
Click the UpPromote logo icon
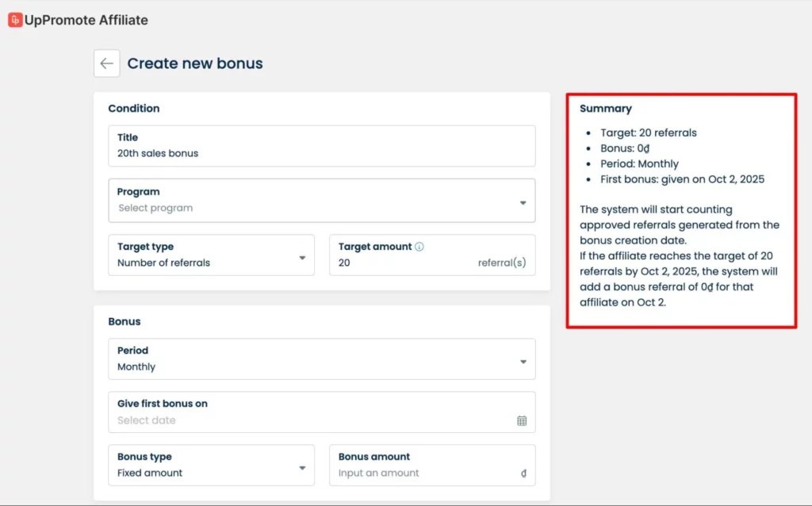click(x=15, y=20)
